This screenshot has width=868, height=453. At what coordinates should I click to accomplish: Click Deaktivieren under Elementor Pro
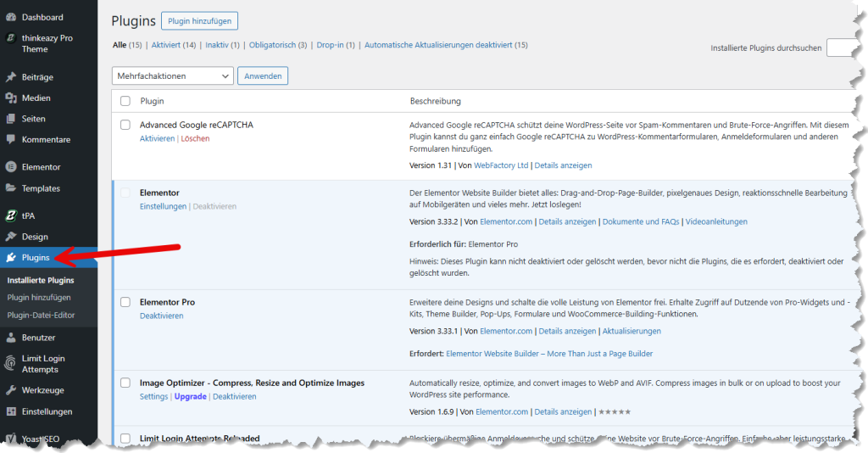click(x=162, y=316)
